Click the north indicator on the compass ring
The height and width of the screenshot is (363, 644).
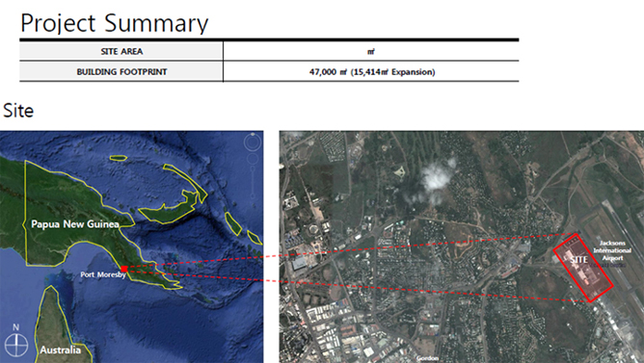[x=253, y=134]
